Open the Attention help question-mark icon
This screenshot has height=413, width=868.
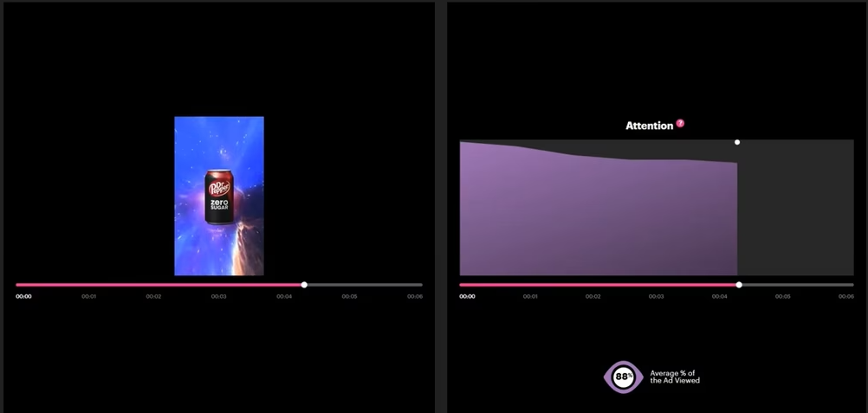click(x=680, y=124)
